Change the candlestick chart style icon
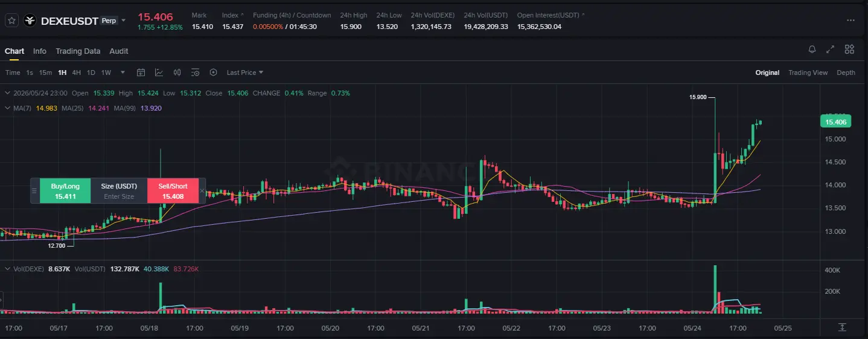This screenshot has width=868, height=339. pos(177,73)
